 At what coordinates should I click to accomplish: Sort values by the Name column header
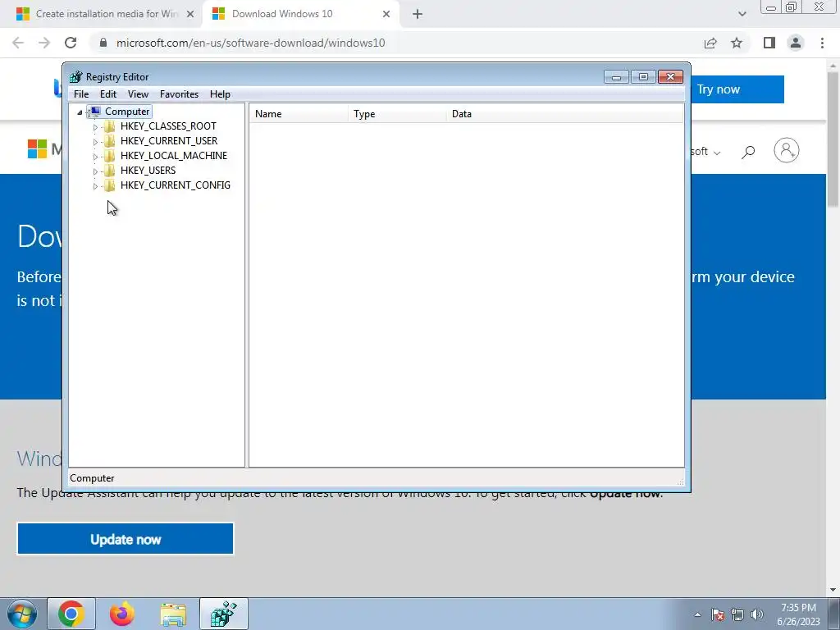[299, 114]
